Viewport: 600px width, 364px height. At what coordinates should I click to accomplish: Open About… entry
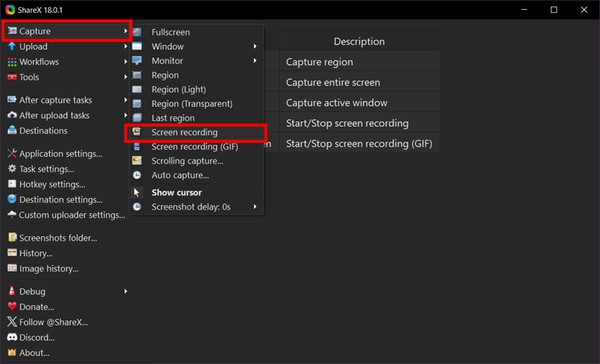coord(34,353)
